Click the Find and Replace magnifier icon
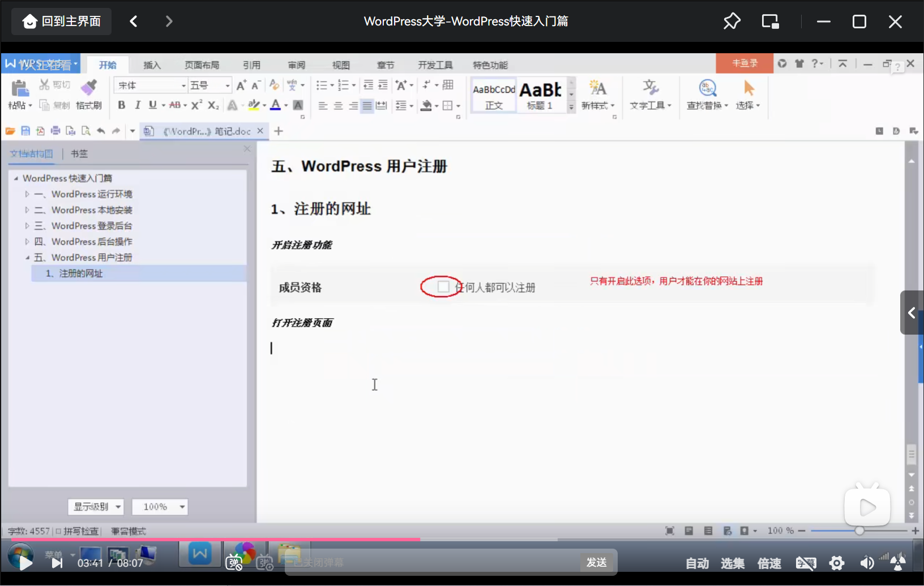Screen dimensions: 924x586 tap(708, 88)
